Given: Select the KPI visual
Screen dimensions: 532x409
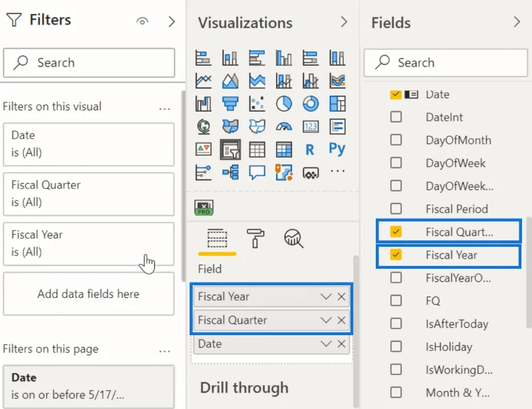Looking at the screenshot, I should 203,150.
